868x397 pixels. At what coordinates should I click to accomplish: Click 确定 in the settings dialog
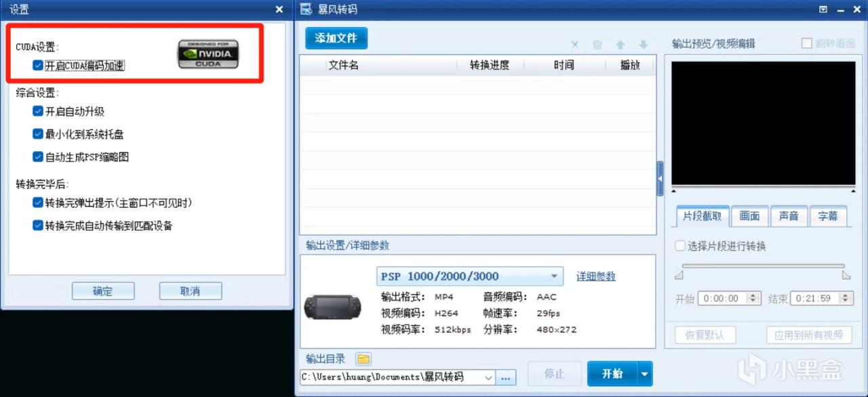[103, 291]
